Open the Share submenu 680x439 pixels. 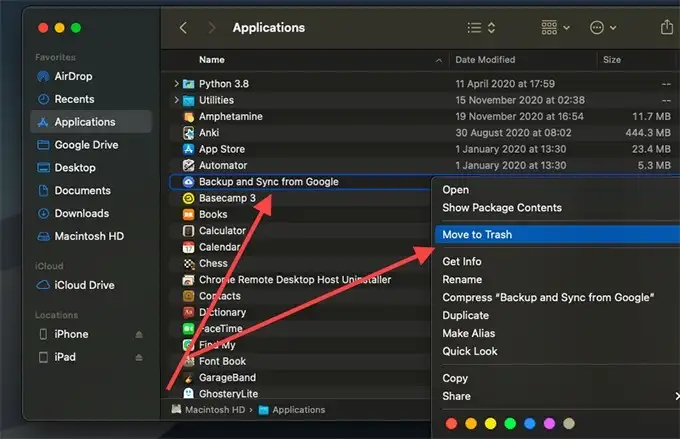point(557,396)
